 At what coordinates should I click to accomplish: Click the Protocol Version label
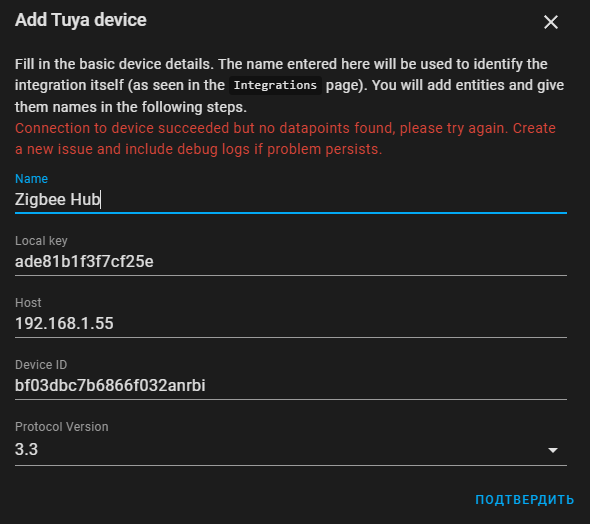pos(62,427)
